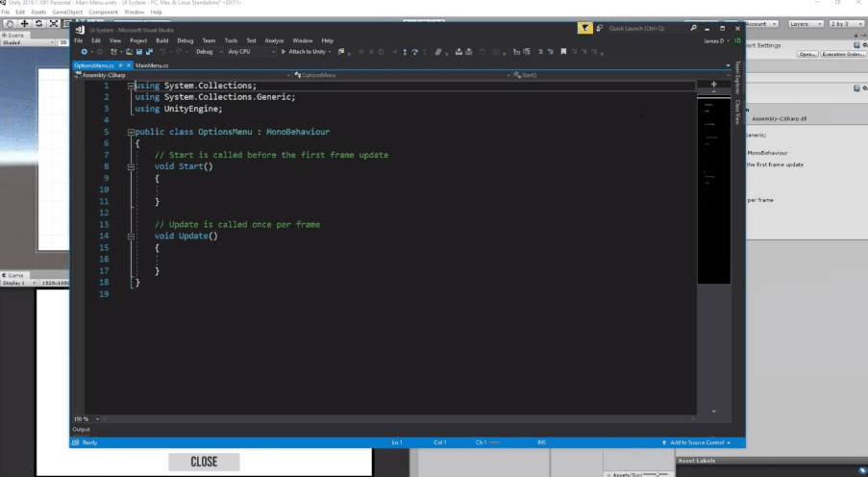Click the Unity Open... button

tap(807, 54)
